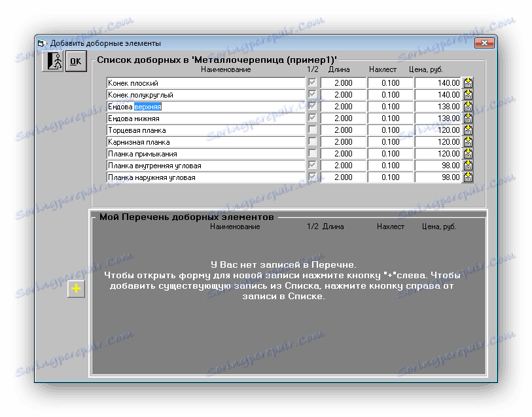Click the 'Ендова нижняя' name field
This screenshot has width=532, height=417.
(206, 118)
